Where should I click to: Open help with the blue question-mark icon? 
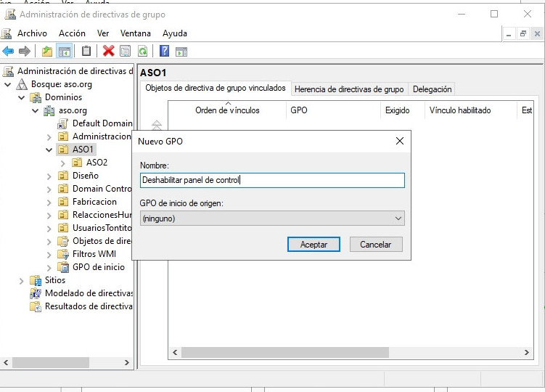pyautogui.click(x=165, y=51)
